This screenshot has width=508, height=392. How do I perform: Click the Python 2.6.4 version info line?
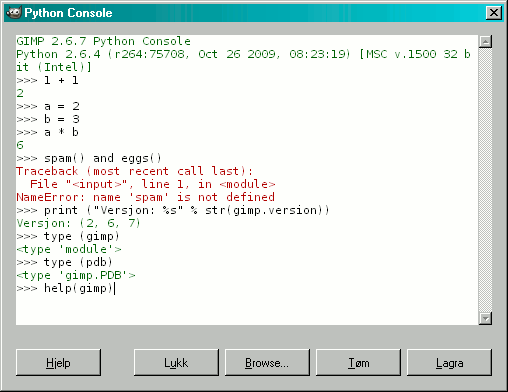click(243, 61)
